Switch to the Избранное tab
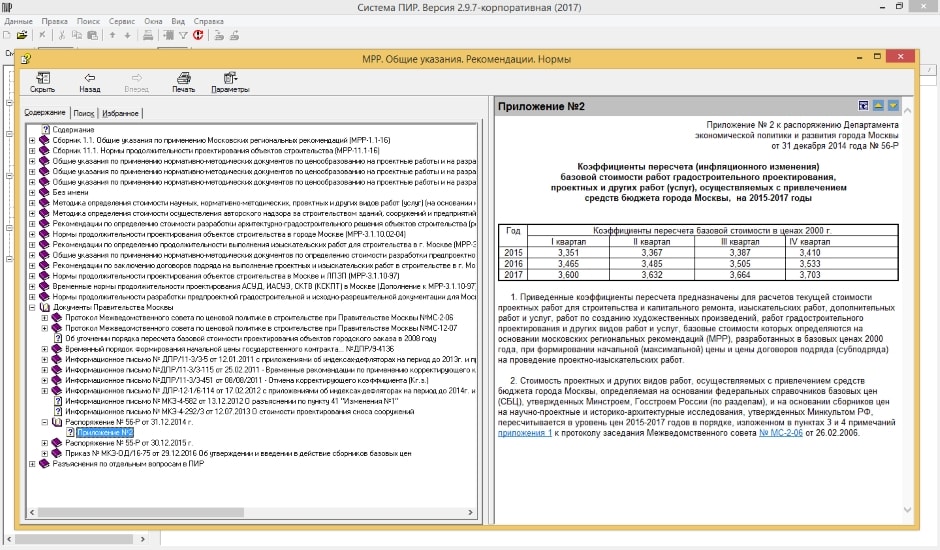This screenshot has height=550, width=940. pyautogui.click(x=120, y=113)
